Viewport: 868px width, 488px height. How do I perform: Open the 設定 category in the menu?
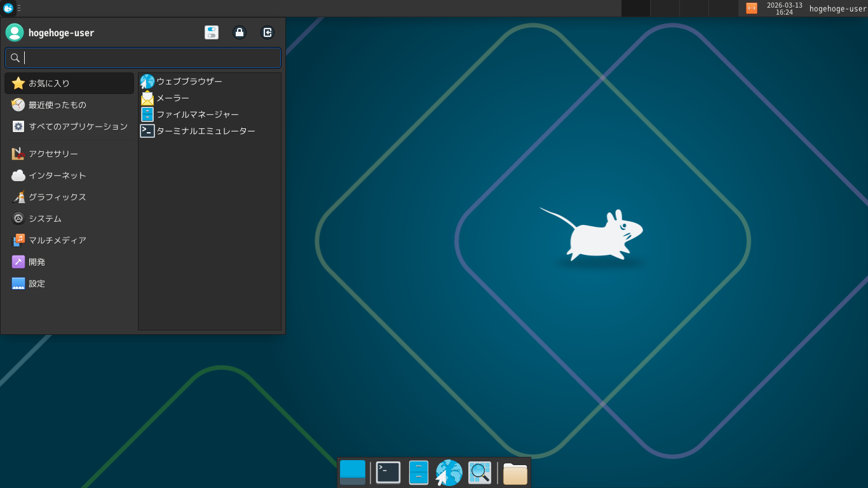tap(36, 283)
